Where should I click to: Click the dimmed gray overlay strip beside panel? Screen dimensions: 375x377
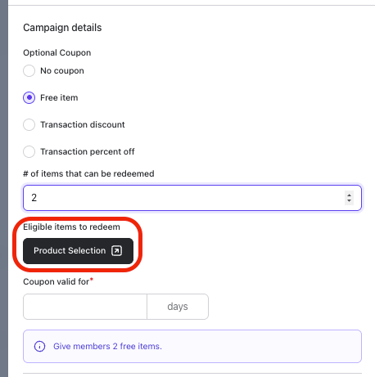point(4,188)
